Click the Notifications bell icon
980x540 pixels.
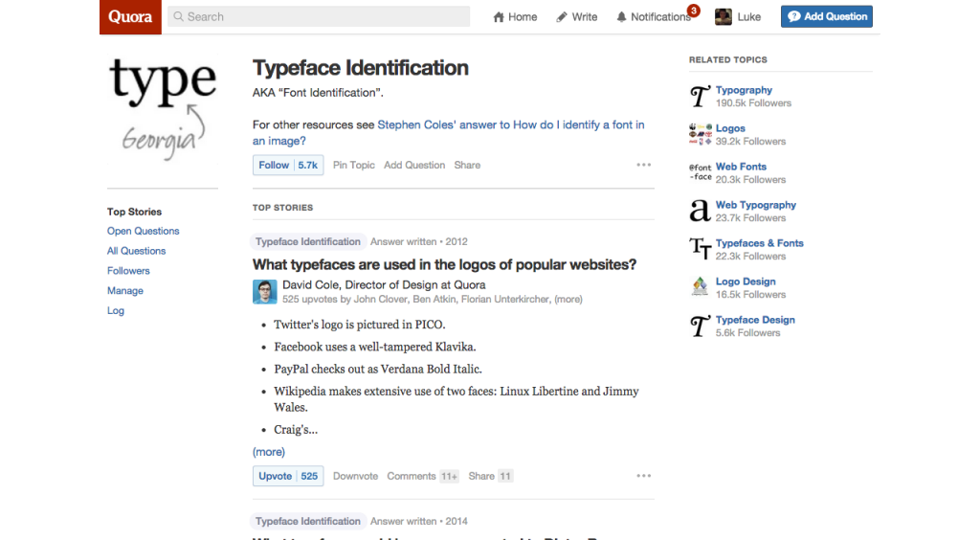(x=621, y=17)
